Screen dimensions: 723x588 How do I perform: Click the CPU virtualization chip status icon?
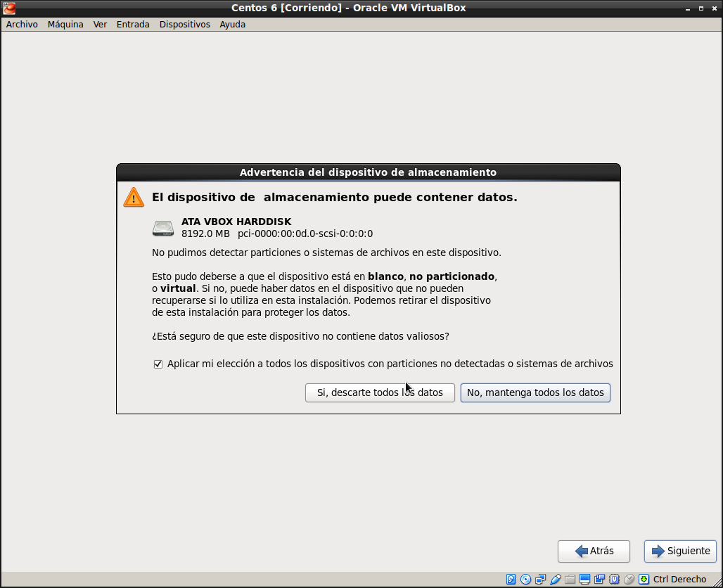pos(615,580)
